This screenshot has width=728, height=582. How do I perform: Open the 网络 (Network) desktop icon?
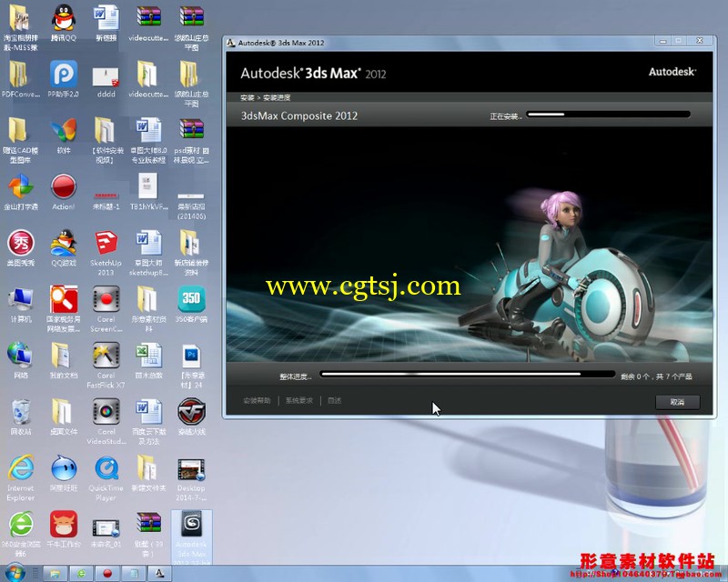pyautogui.click(x=20, y=360)
